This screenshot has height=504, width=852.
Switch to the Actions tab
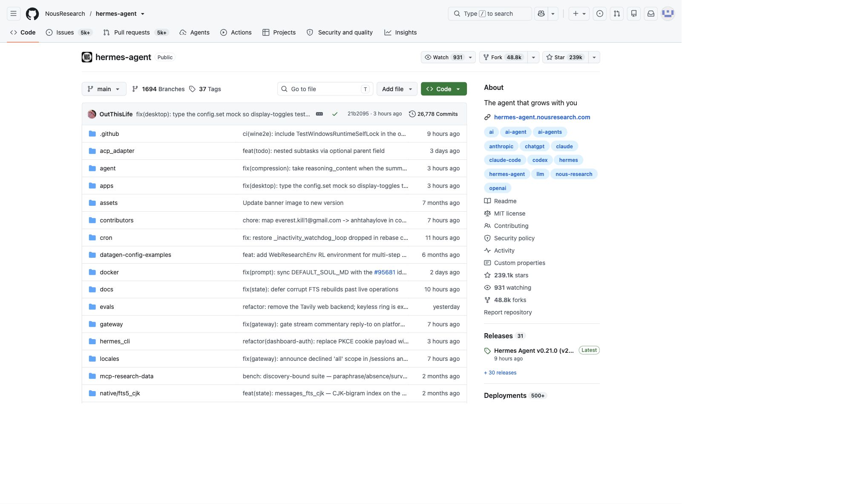pyautogui.click(x=236, y=32)
